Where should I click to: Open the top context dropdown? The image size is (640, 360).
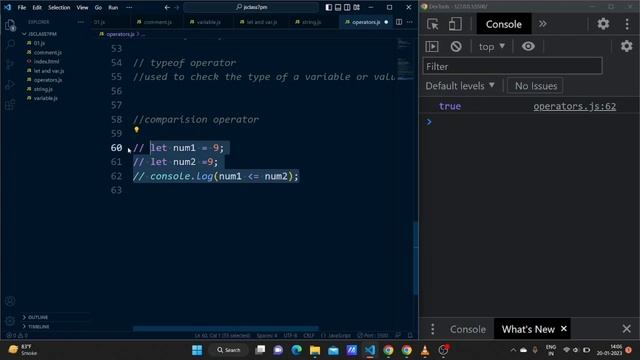click(x=492, y=47)
